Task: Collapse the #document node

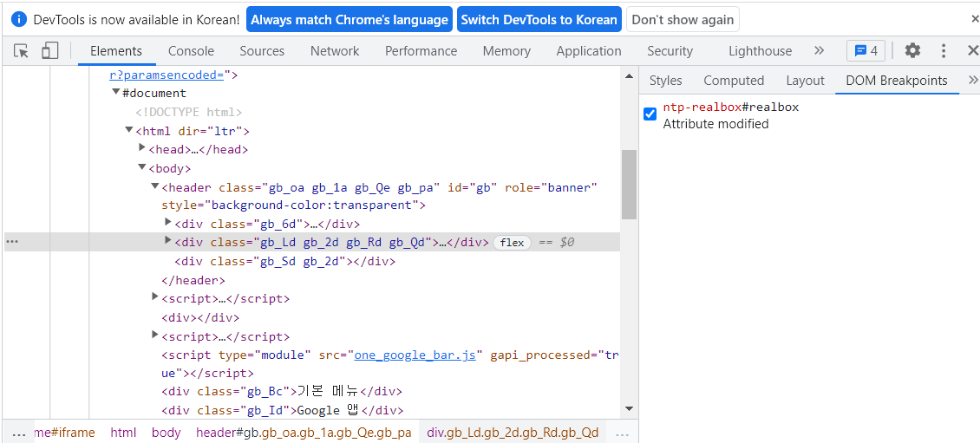Action: (x=116, y=93)
